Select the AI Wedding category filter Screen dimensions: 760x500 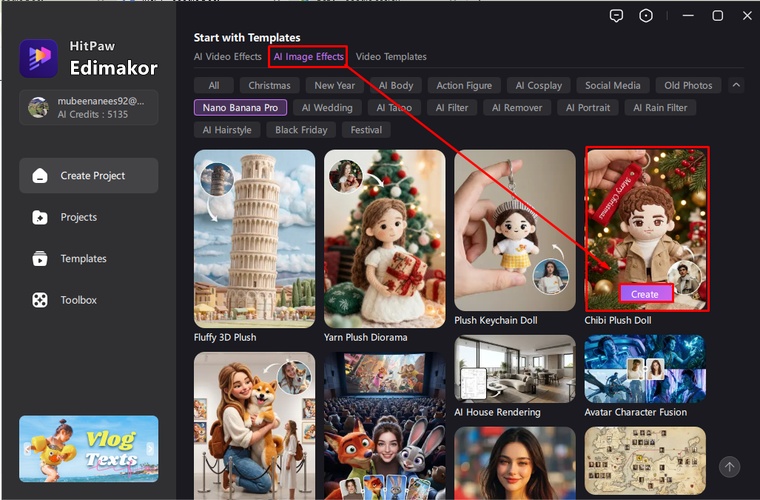pyautogui.click(x=327, y=108)
